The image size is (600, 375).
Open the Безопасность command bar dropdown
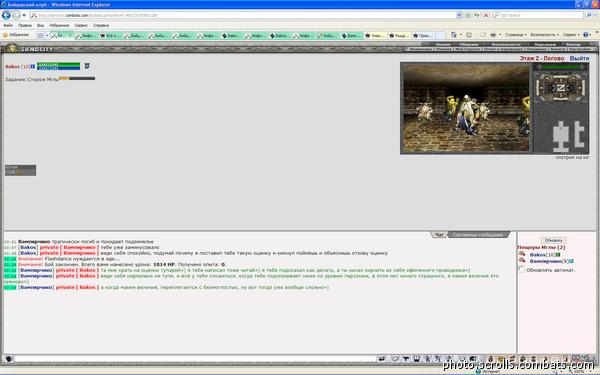pyautogui.click(x=544, y=35)
